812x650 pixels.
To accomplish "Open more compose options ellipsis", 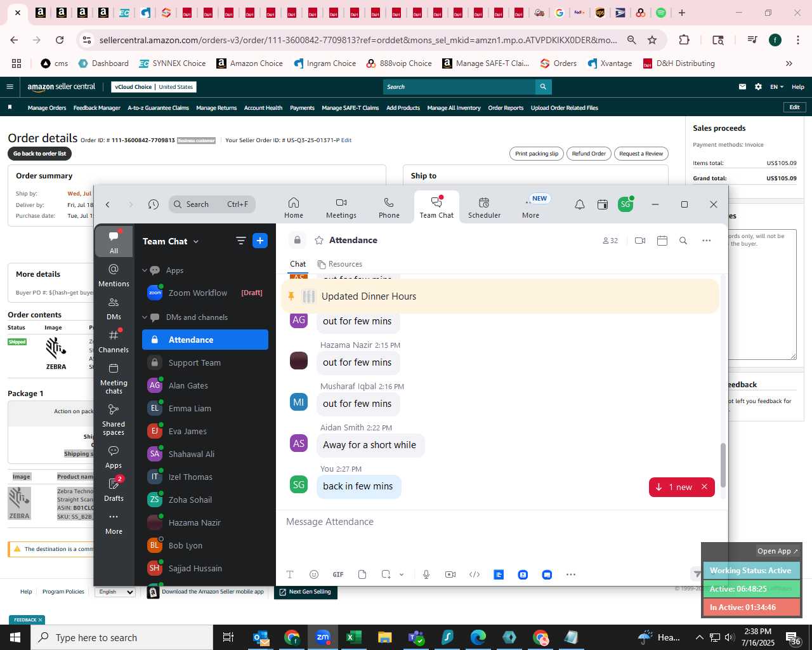I will pyautogui.click(x=571, y=574).
